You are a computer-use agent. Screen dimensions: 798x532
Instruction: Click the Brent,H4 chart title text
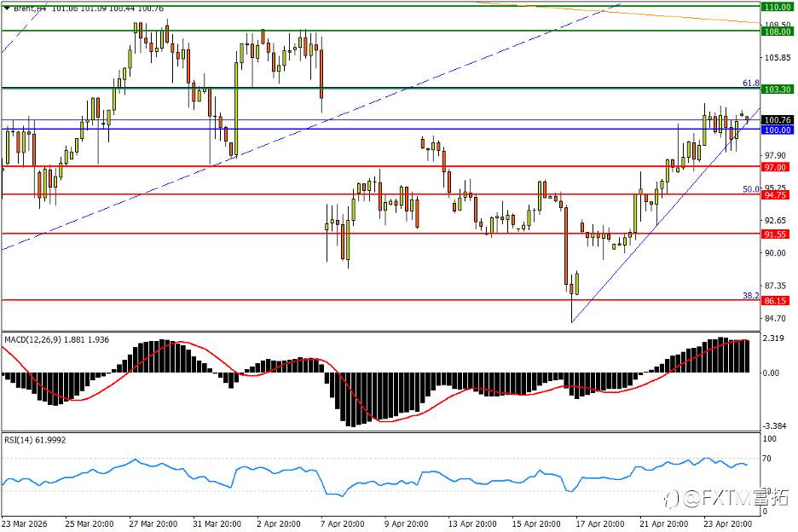tap(30, 9)
